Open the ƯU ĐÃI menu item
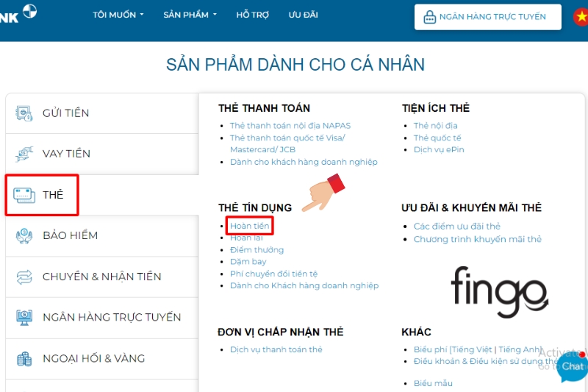The image size is (588, 392). pyautogui.click(x=303, y=15)
